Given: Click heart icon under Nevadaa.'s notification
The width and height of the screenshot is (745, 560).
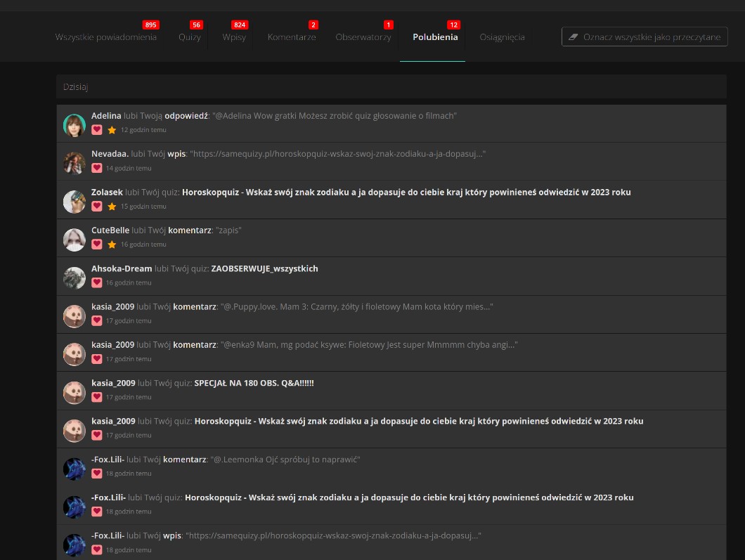Looking at the screenshot, I should (x=97, y=168).
